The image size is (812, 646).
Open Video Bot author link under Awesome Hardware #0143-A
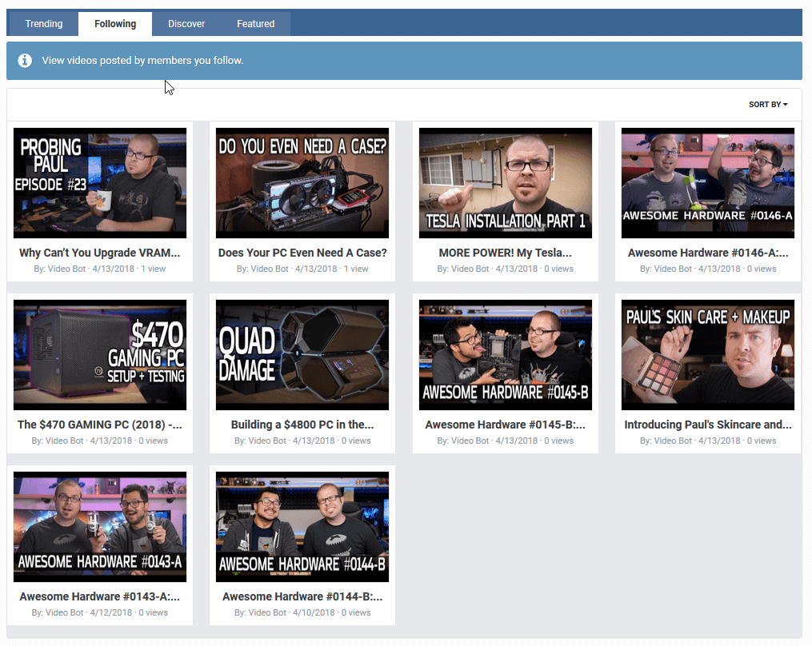tap(64, 613)
